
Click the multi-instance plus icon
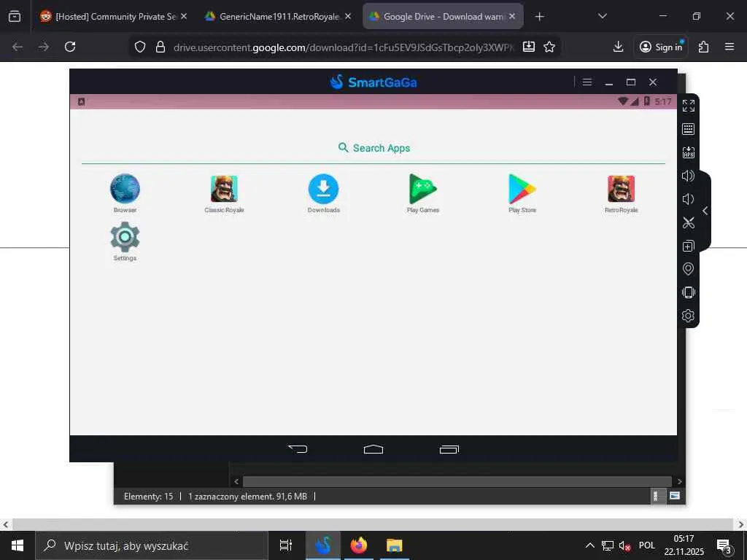click(689, 246)
